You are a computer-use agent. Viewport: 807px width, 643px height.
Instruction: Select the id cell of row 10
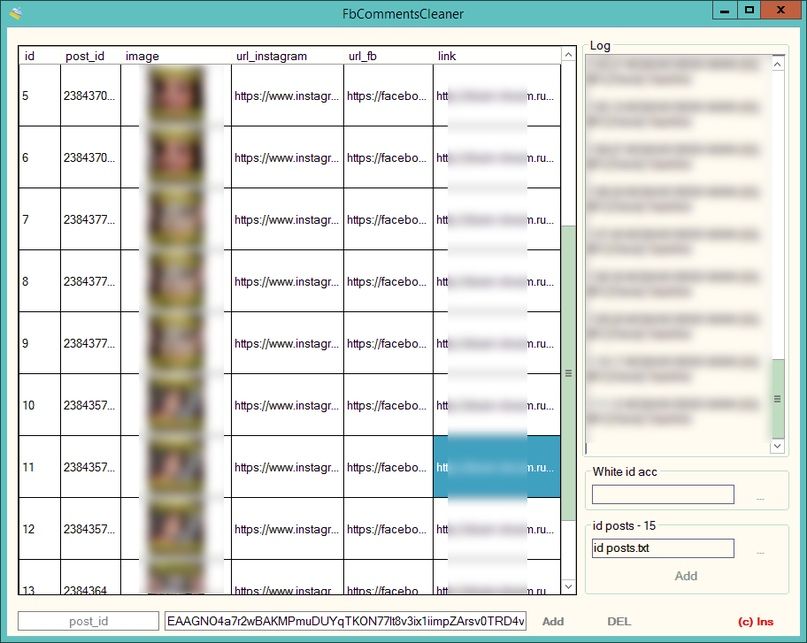40,405
